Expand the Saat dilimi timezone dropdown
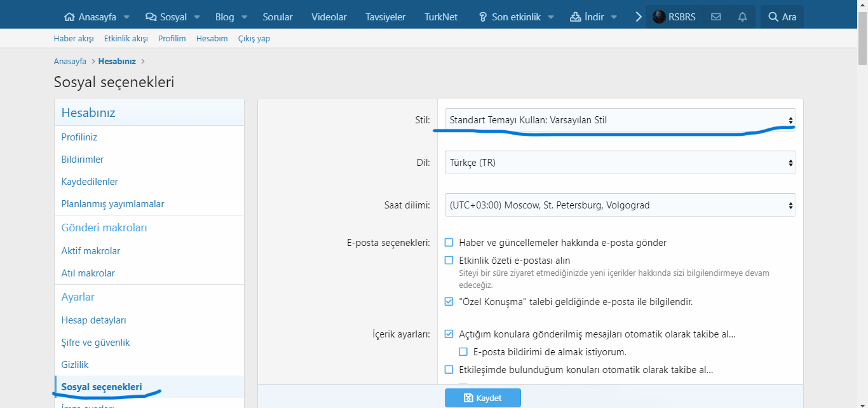This screenshot has width=868, height=408. (620, 205)
